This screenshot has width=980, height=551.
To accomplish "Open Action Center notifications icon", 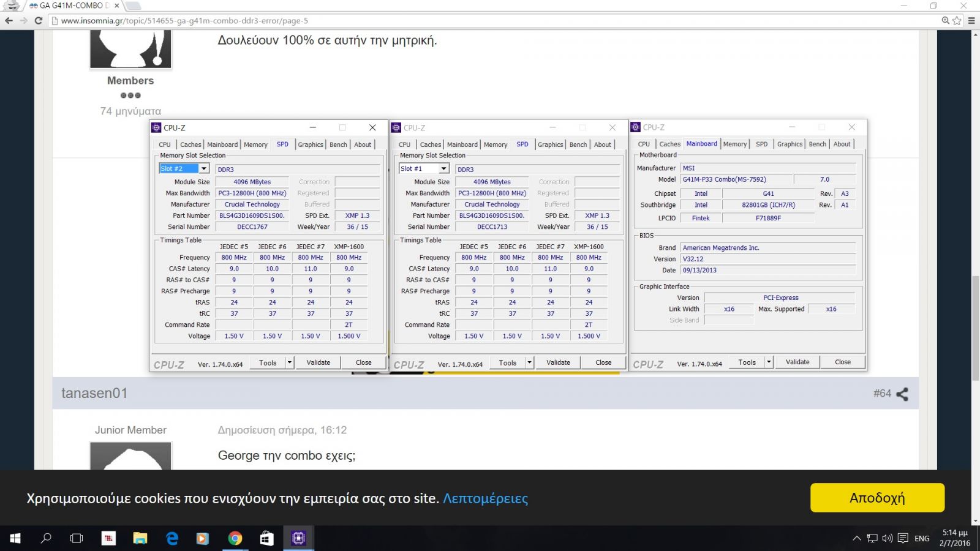I will (903, 538).
